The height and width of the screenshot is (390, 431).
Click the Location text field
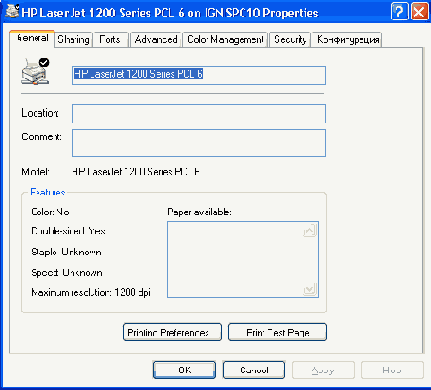[x=199, y=114]
